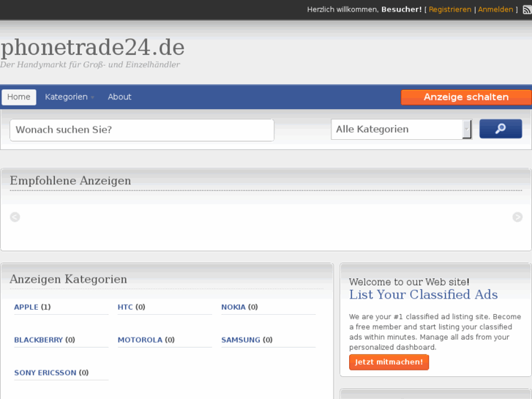Go to previous featured ad arrow
Viewport: 532px width, 399px height.
pos(15,217)
